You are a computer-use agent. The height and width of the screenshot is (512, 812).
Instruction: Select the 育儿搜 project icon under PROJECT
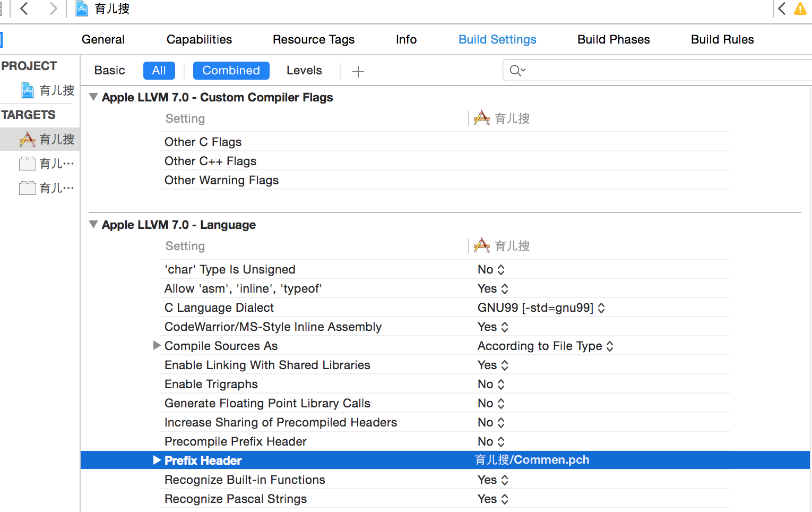tap(28, 90)
